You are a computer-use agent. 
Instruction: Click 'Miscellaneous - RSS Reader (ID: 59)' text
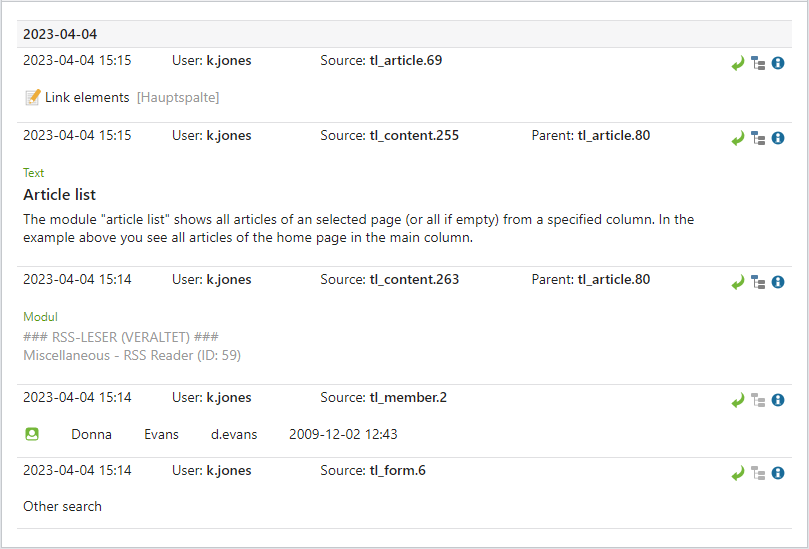[x=132, y=356]
